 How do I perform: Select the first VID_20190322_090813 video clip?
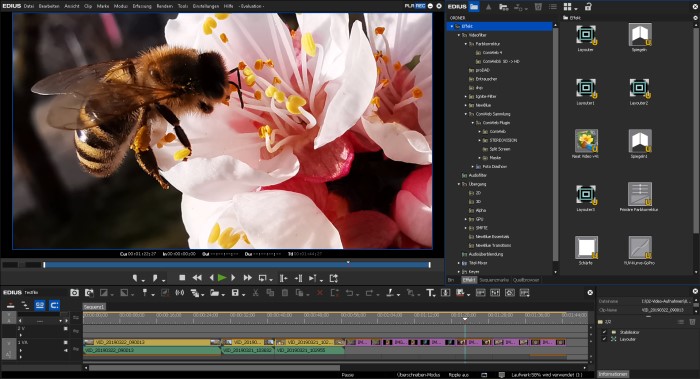click(152, 342)
